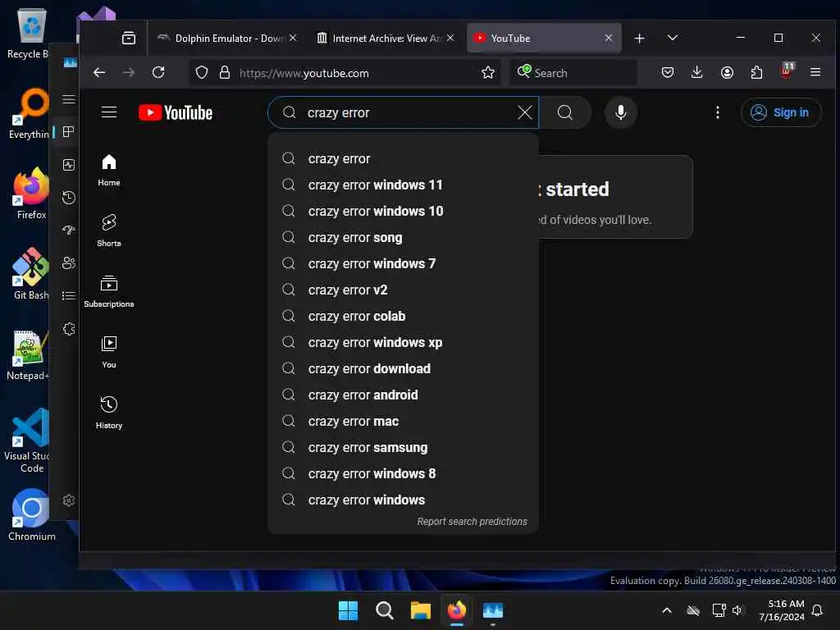Select suggestion "crazy error song"
Screen dimensions: 840x630
403,237
